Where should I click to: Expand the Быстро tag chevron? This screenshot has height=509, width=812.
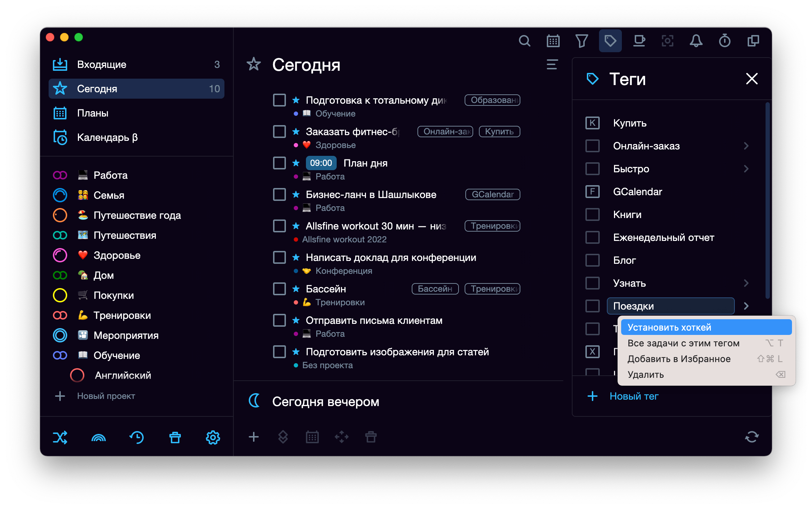coord(746,169)
